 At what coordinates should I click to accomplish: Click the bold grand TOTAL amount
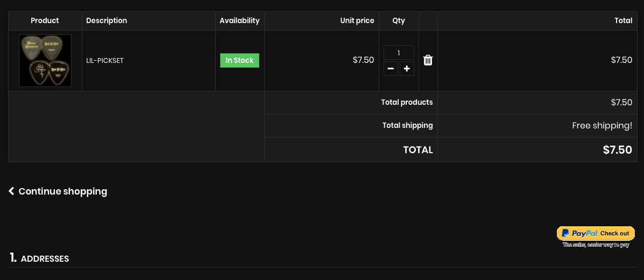pyautogui.click(x=617, y=150)
